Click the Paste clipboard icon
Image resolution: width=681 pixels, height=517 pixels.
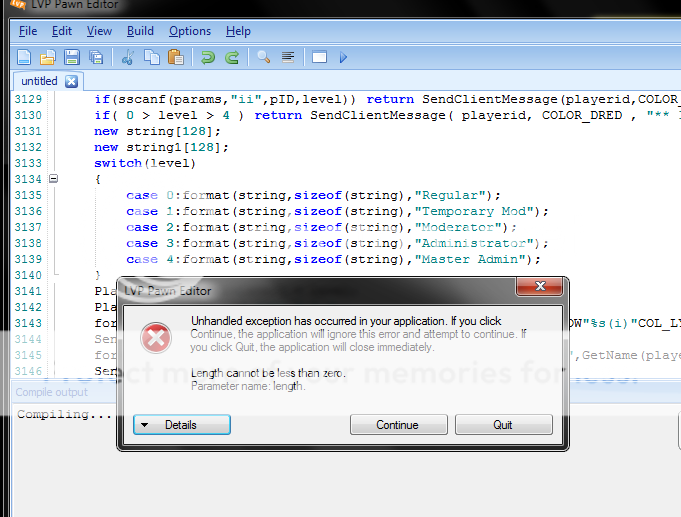point(176,57)
